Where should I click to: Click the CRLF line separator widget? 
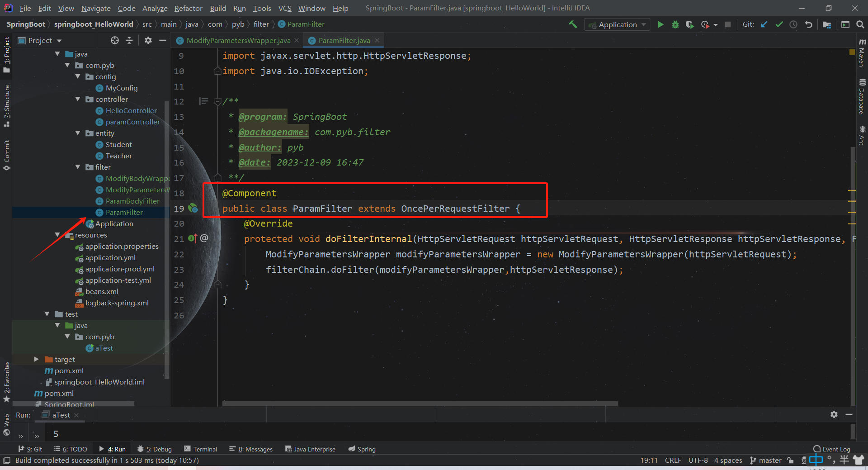[673, 461]
